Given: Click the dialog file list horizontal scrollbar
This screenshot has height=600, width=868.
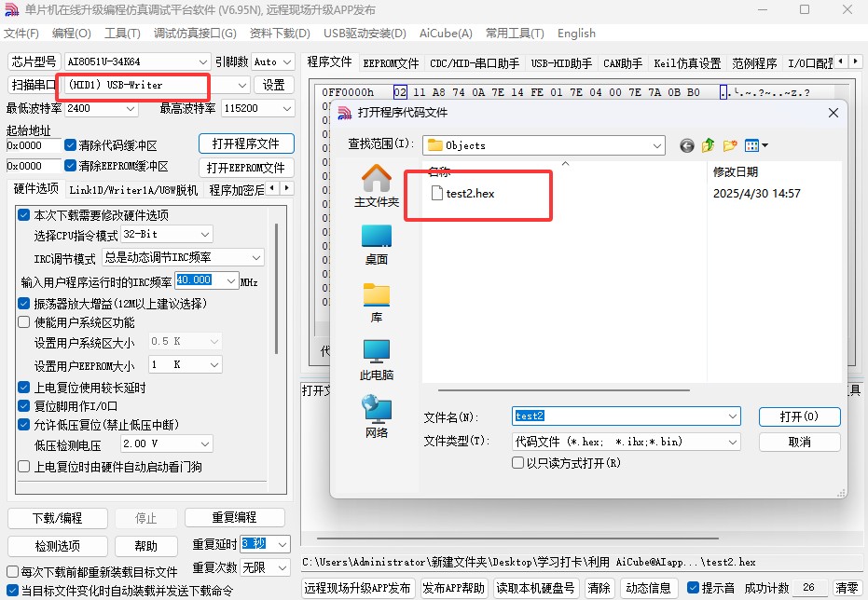Looking at the screenshot, I should (x=563, y=390).
